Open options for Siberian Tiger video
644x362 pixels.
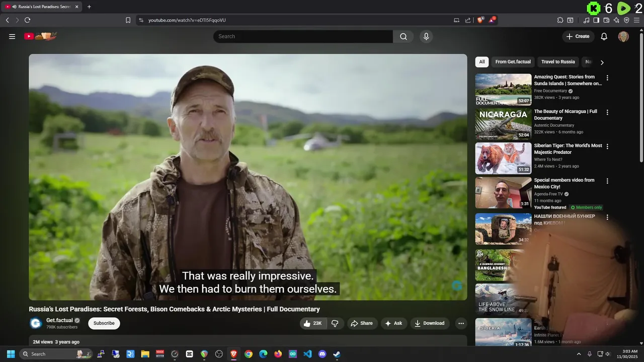pyautogui.click(x=607, y=146)
